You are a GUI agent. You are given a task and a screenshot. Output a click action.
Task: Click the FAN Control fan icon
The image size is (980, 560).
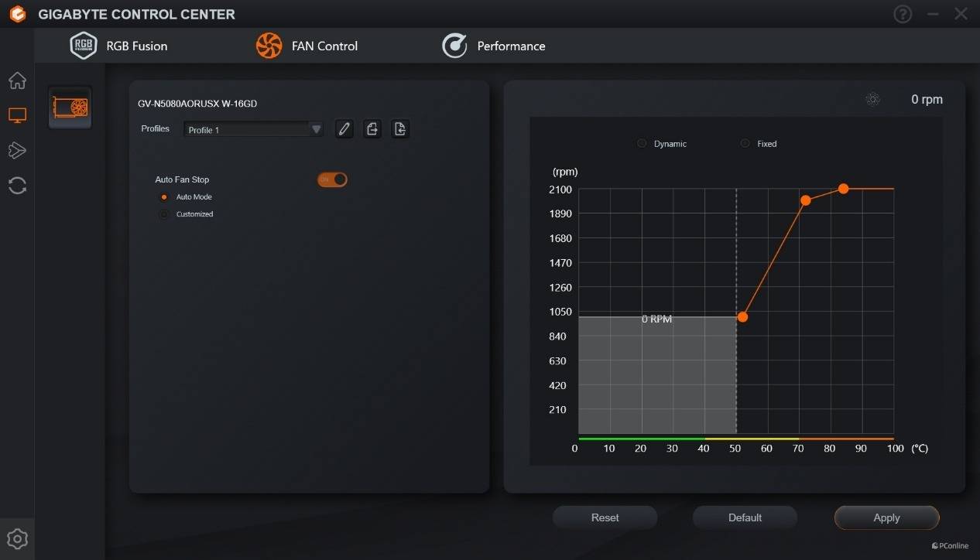269,46
